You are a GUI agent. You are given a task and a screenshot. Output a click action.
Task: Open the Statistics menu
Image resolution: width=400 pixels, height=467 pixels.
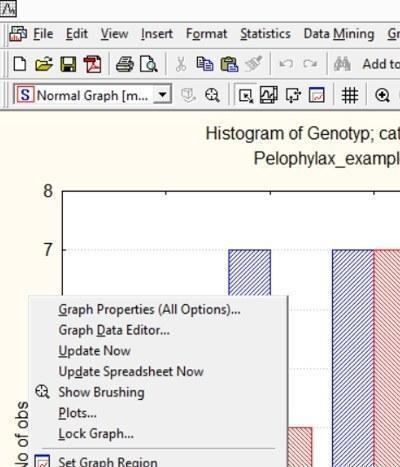(x=265, y=34)
